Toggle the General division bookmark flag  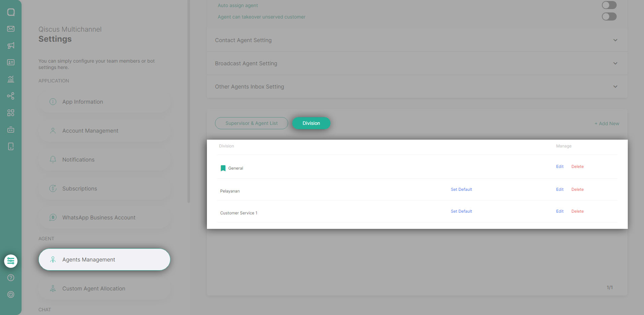tap(223, 168)
